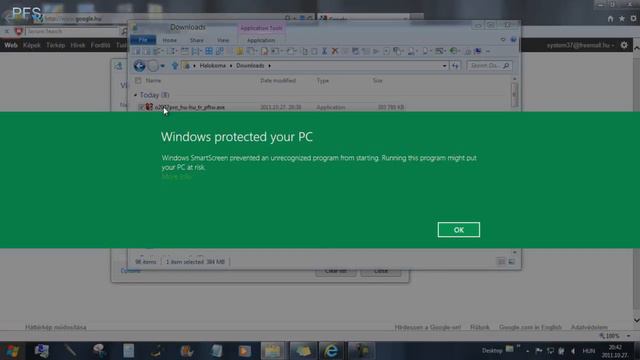Screen dimensions: 640x360
Task: Switch to large icons view in status bar
Action: (x=511, y=262)
